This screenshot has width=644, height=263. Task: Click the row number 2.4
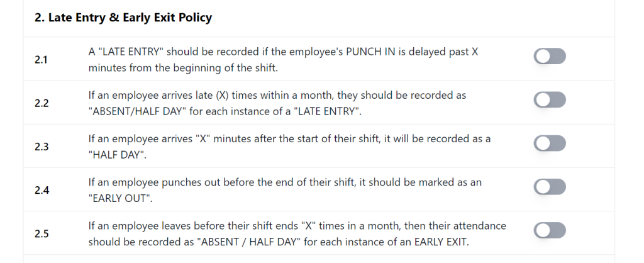pos(42,190)
